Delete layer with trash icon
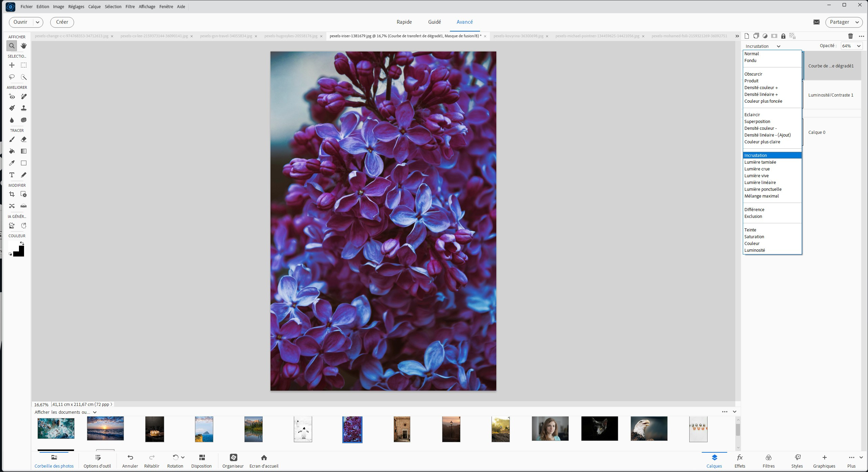The height and width of the screenshot is (472, 868). [850, 36]
